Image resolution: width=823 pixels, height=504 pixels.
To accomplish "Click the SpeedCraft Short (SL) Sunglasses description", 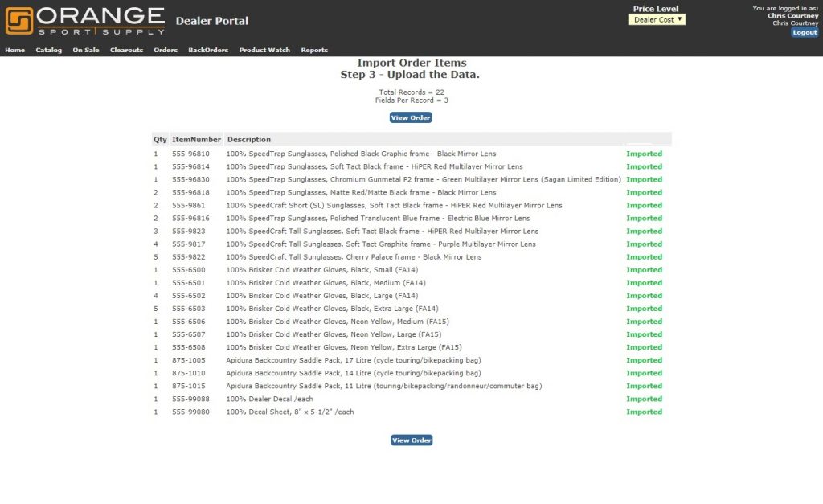I will point(394,205).
